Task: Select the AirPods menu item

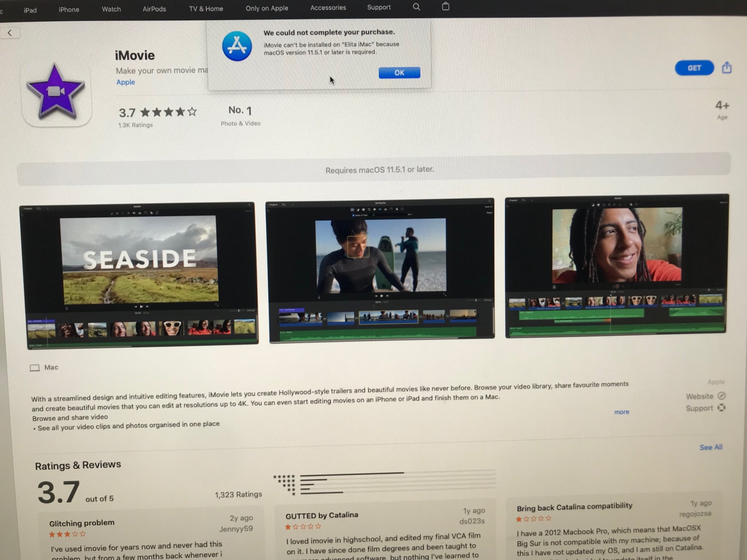Action: tap(154, 9)
